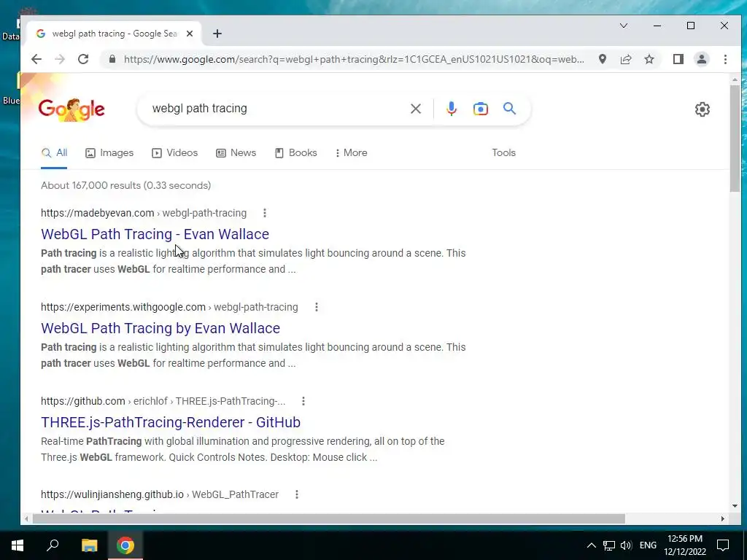Open options dots beside madebyevan.com result
Screen dimensions: 747x560
264,213
